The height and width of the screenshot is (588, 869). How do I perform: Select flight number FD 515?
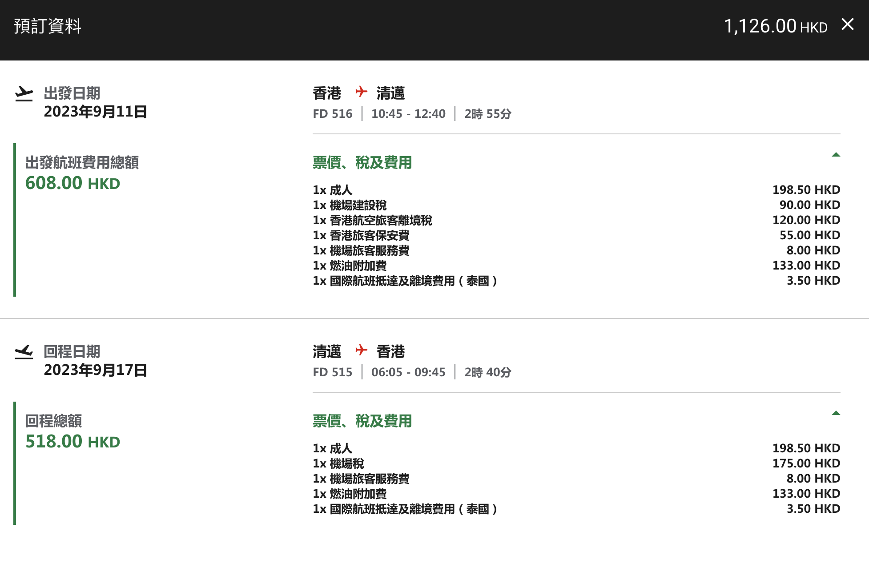coord(332,372)
